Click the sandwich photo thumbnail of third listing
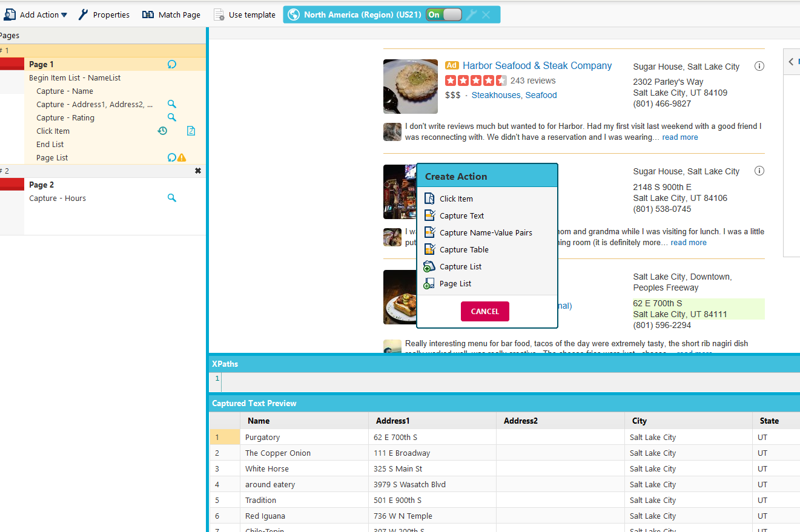 (400, 297)
